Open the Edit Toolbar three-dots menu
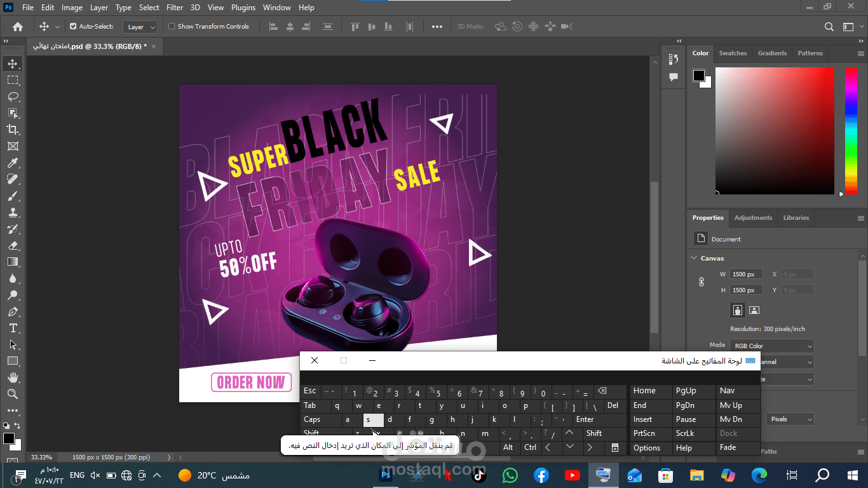This screenshot has height=488, width=868. click(x=13, y=410)
